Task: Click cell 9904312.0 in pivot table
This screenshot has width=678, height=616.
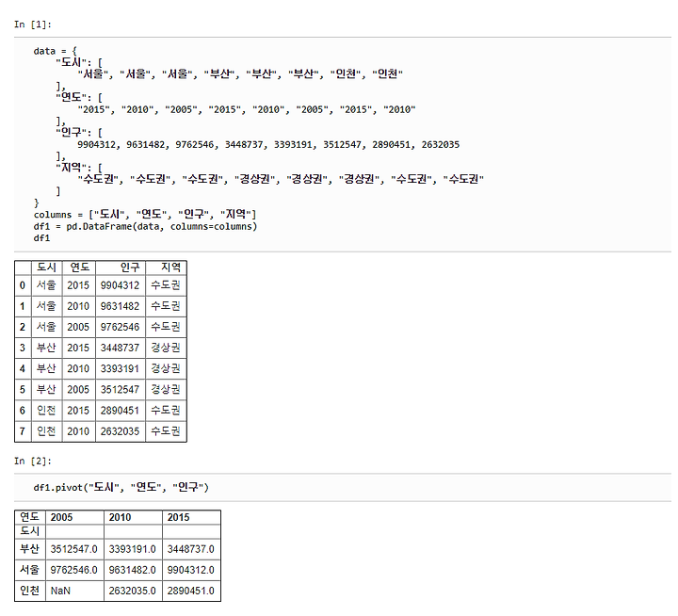Action: pos(191,570)
